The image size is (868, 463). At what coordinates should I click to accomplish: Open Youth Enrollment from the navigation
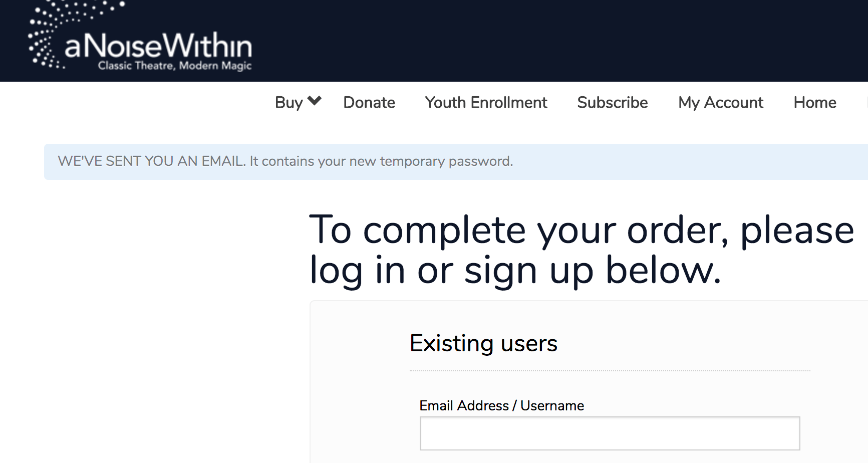486,103
